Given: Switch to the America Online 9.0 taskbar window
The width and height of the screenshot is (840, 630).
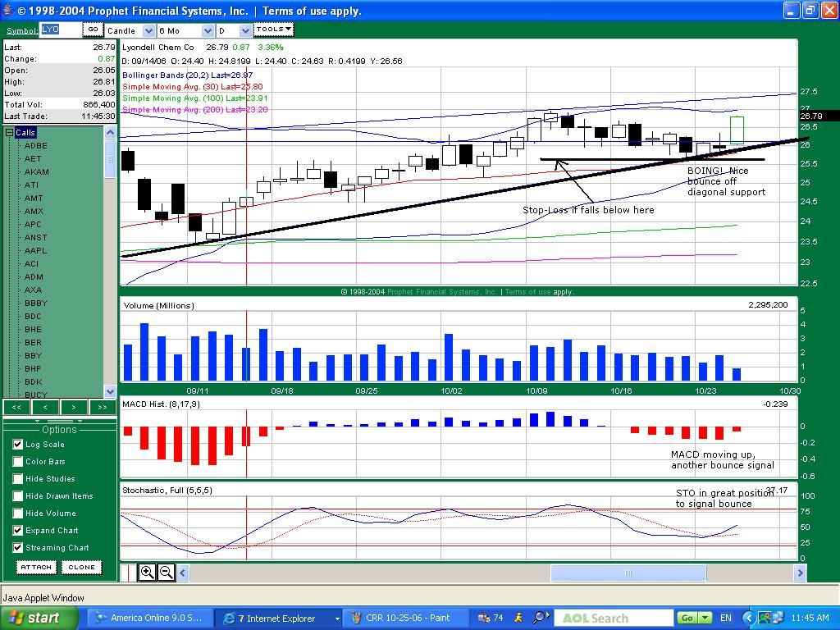Looking at the screenshot, I should coord(150,618).
